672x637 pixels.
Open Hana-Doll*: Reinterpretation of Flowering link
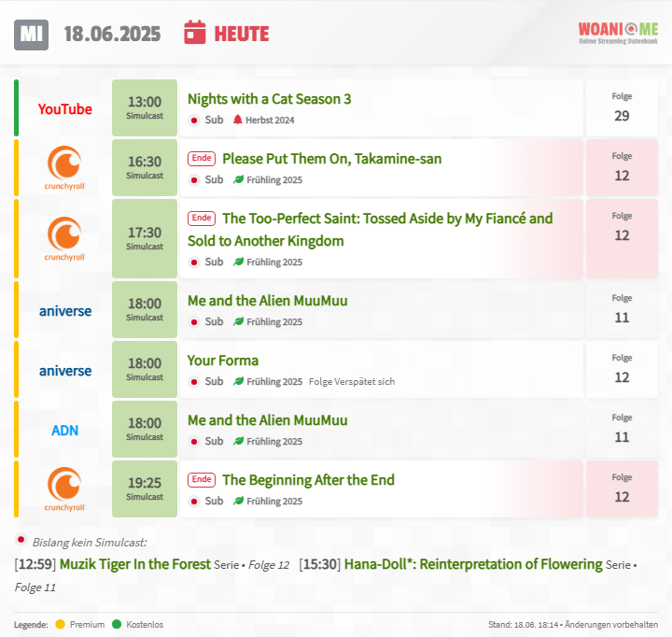[473, 564]
